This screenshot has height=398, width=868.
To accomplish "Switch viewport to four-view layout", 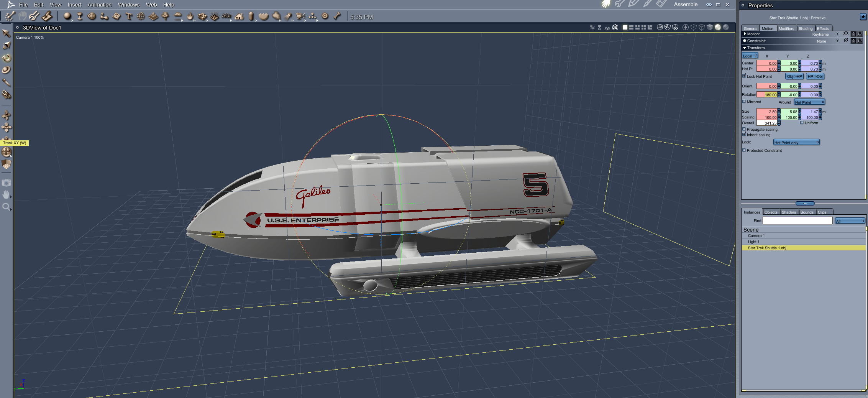I will [643, 27].
